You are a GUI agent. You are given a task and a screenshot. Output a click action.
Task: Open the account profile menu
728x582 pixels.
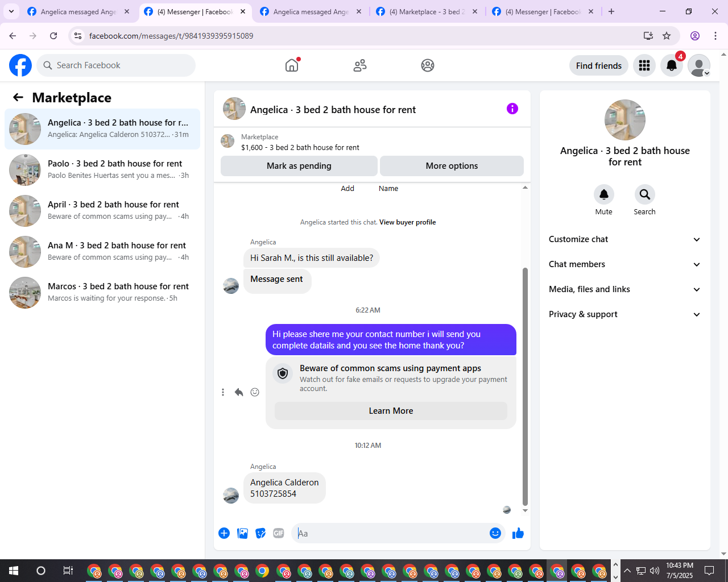(x=699, y=65)
